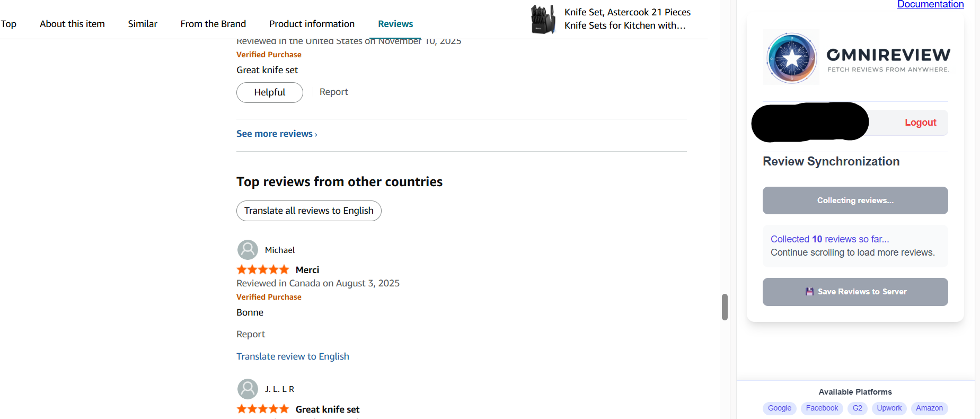Click J. L. L R's profile avatar

click(248, 389)
